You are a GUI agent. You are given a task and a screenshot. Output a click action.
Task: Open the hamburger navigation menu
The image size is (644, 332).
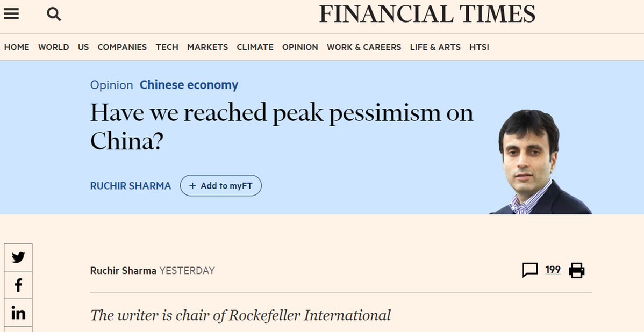pos(11,14)
